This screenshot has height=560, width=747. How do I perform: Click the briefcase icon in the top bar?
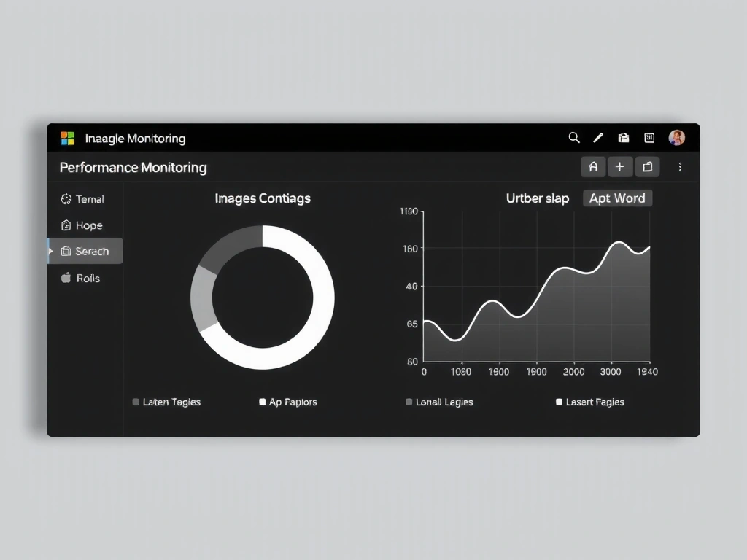(x=624, y=138)
